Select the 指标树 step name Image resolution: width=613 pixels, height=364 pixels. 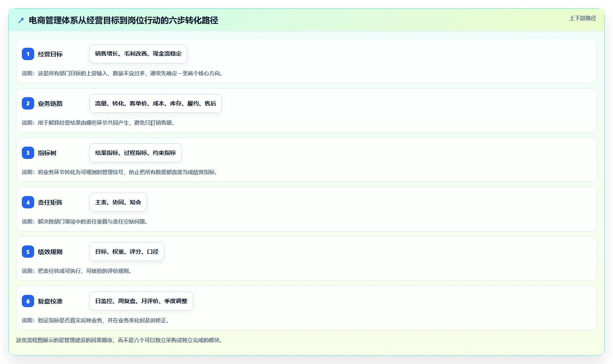pyautogui.click(x=47, y=153)
